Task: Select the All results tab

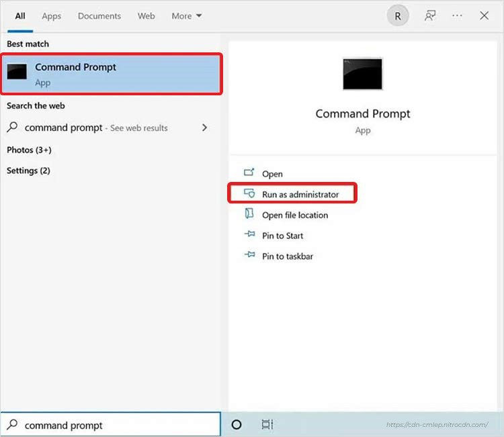Action: point(20,16)
